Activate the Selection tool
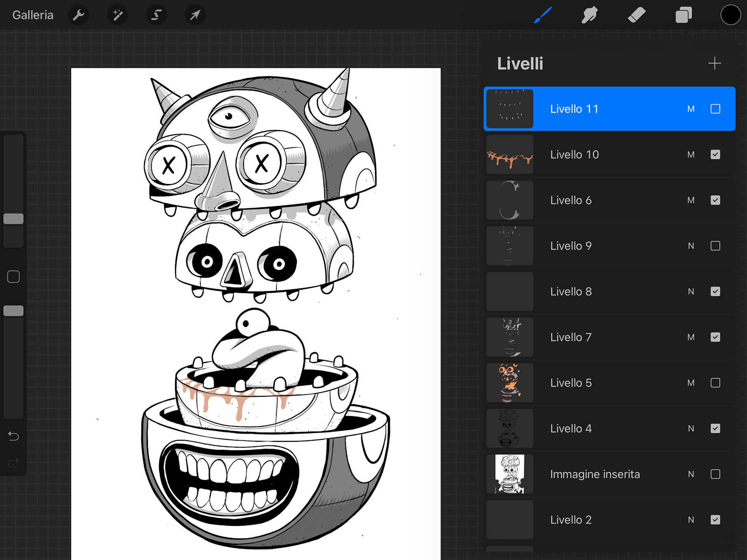 point(156,15)
